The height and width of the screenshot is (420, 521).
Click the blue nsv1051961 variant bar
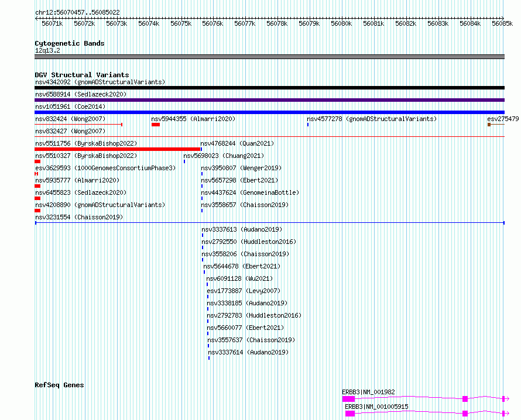269,112
